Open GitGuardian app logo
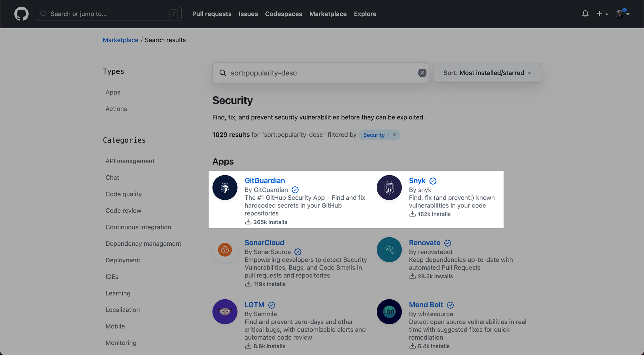The height and width of the screenshot is (355, 644). pos(225,187)
